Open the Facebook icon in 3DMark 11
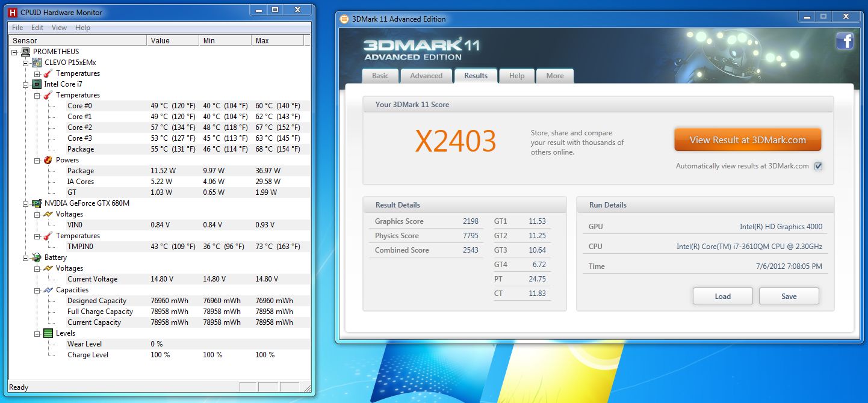 click(845, 41)
